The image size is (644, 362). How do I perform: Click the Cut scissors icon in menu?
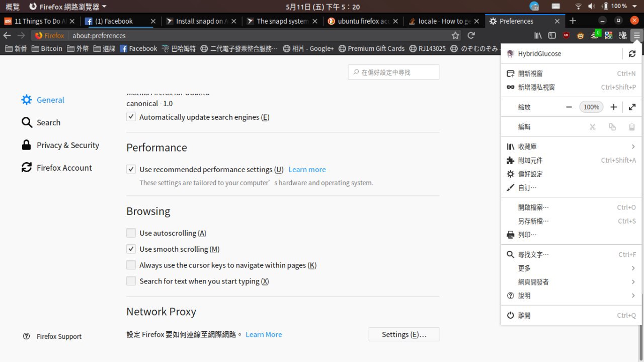[593, 127]
